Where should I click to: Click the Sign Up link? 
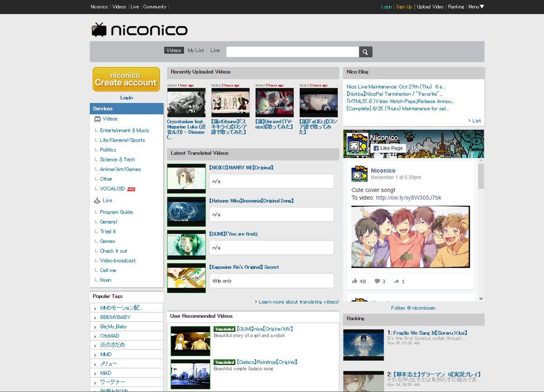(404, 7)
